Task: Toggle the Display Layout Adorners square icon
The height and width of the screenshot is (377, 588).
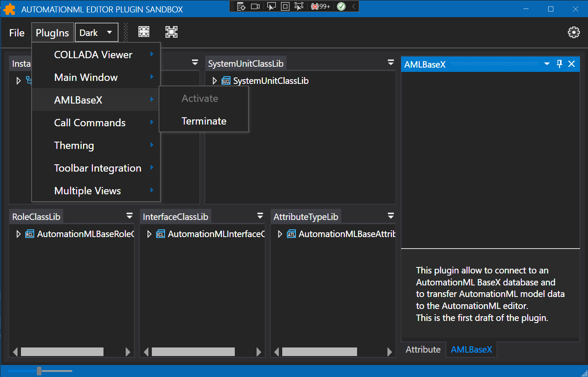Action: 285,6
